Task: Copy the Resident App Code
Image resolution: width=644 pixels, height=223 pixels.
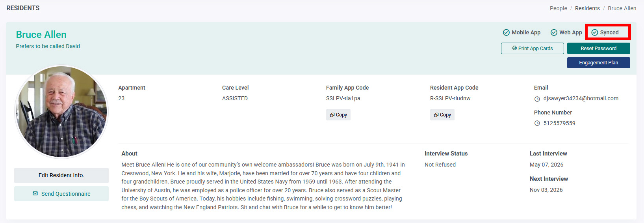Action: click(x=442, y=115)
